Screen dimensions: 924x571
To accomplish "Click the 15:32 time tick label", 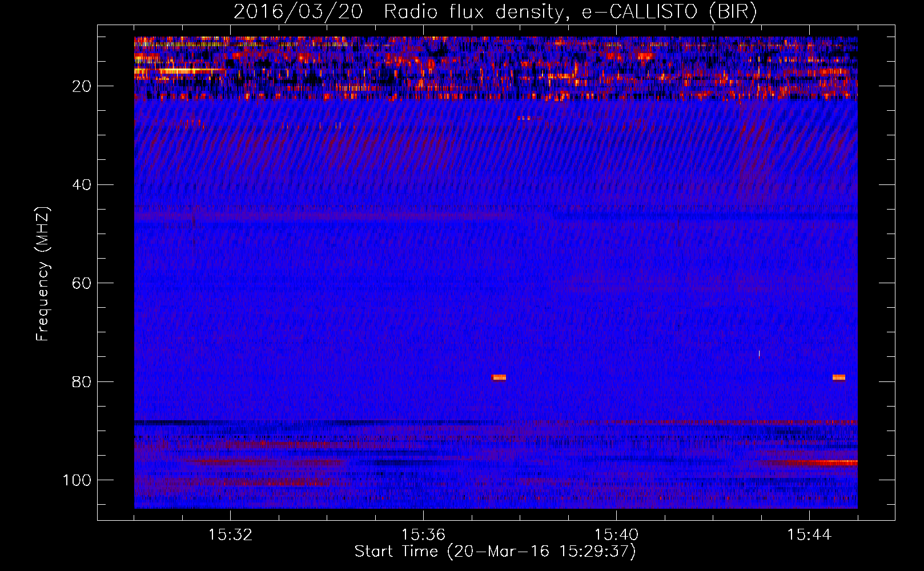I will (x=230, y=535).
